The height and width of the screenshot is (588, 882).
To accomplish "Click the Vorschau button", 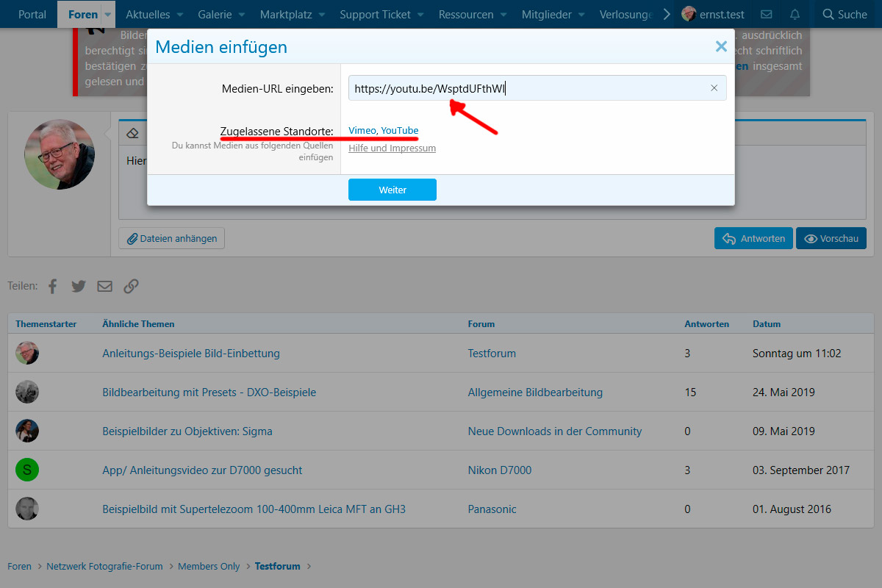I will coord(831,238).
